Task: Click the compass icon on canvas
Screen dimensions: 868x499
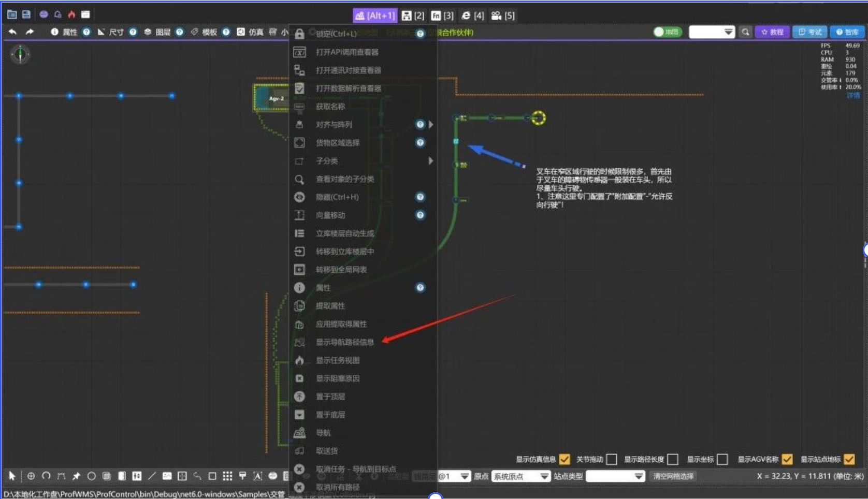Action: point(20,54)
